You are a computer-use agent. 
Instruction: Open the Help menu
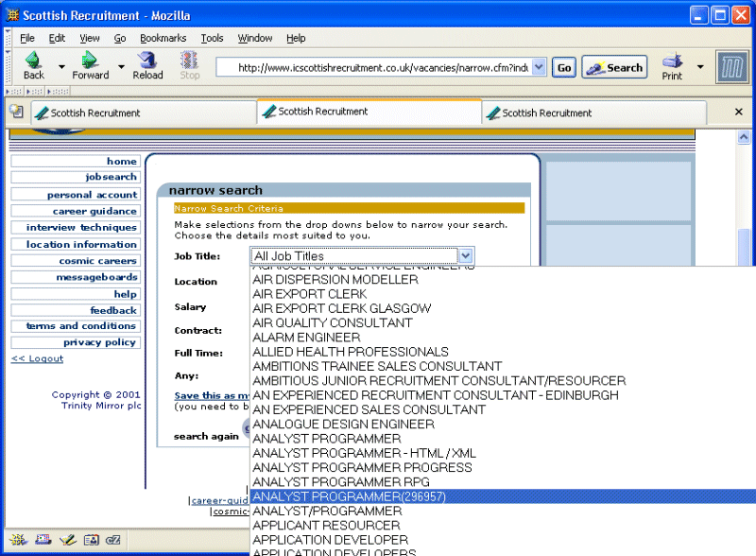[296, 38]
